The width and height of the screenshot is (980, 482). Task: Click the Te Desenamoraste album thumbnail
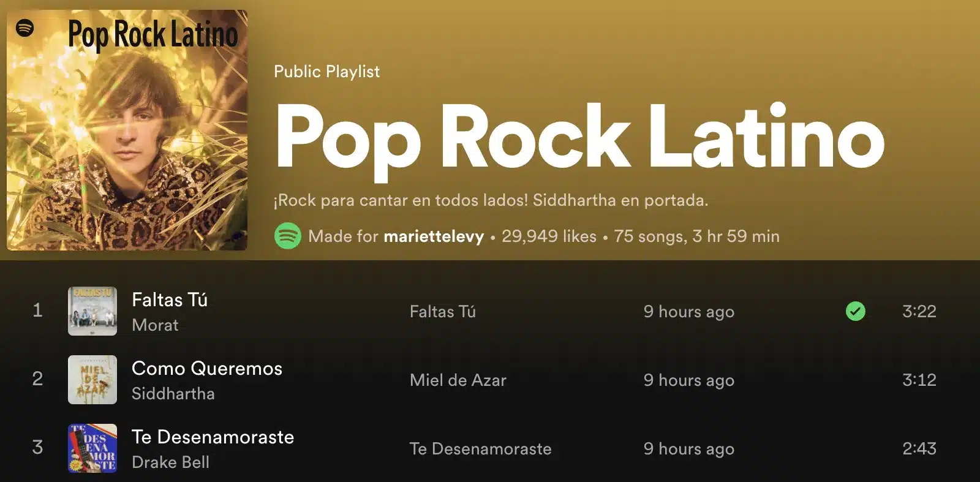(92, 448)
